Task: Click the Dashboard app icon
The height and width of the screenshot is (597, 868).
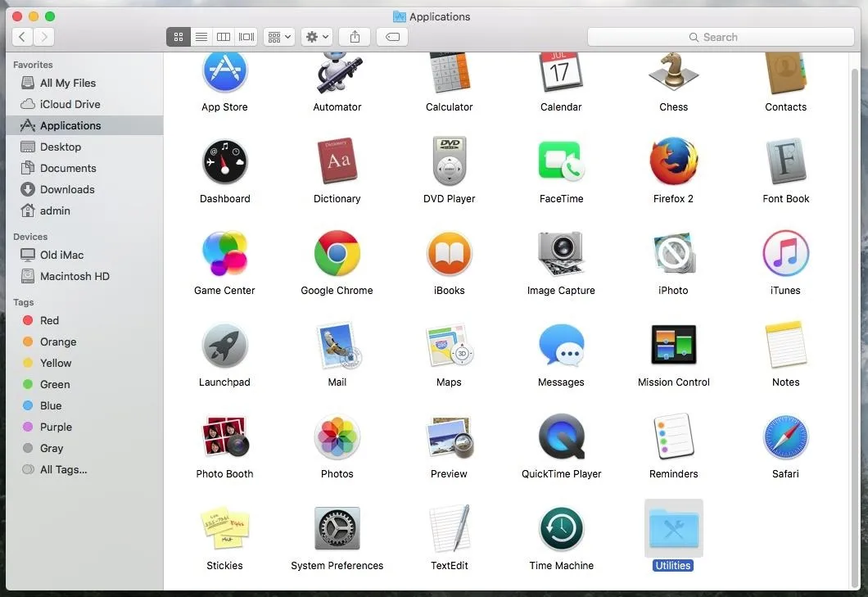Action: [224, 161]
